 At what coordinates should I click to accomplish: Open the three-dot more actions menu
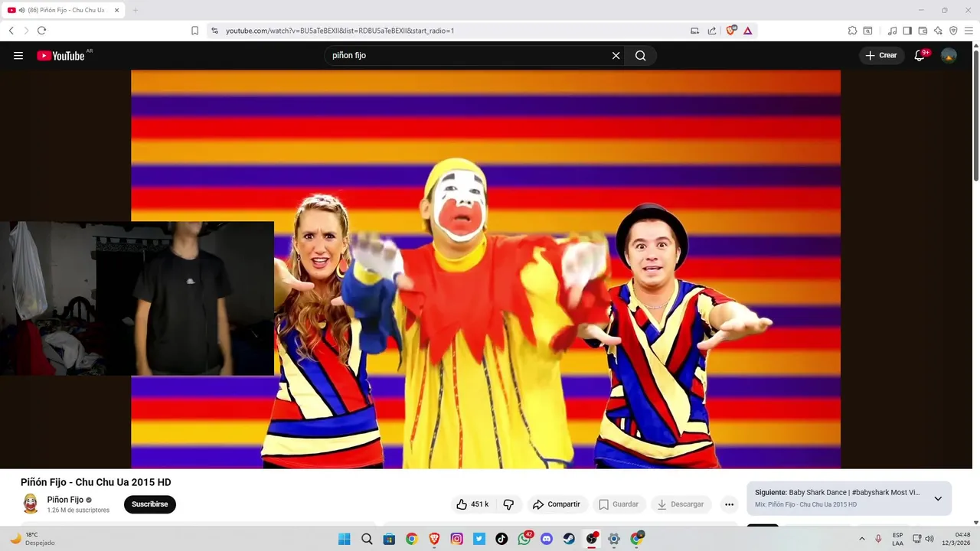pyautogui.click(x=729, y=504)
